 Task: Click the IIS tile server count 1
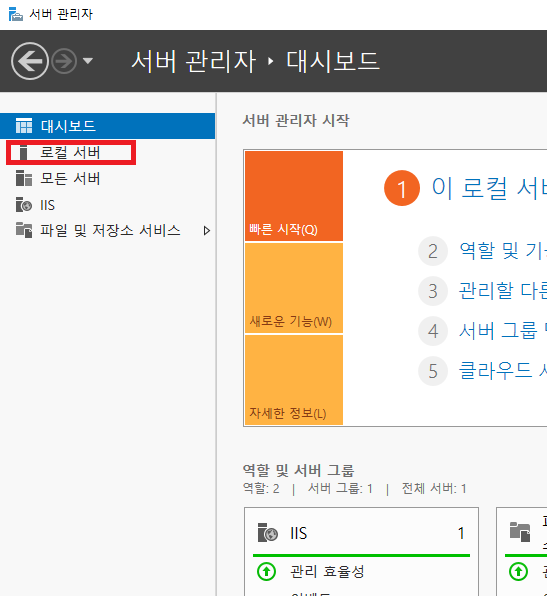coord(461,533)
